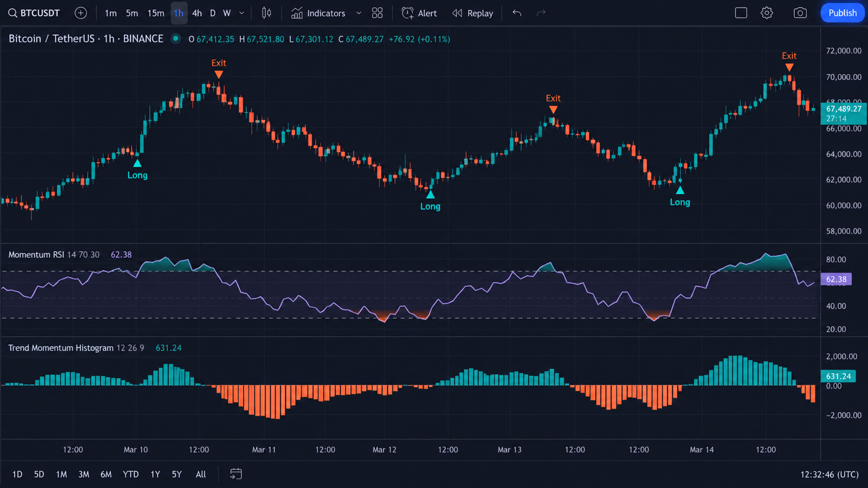The image size is (868, 488).
Task: Start bar Replay mode
Action: click(473, 13)
